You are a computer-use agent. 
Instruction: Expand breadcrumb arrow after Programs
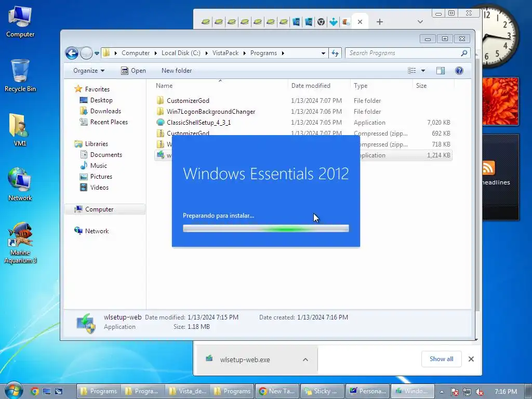point(283,53)
